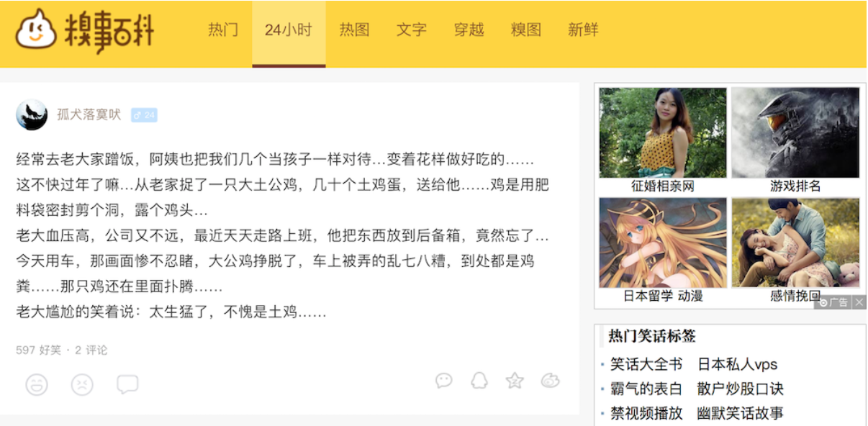This screenshot has width=868, height=426.
Task: Click the user's wolf avatar image
Action: (32, 114)
